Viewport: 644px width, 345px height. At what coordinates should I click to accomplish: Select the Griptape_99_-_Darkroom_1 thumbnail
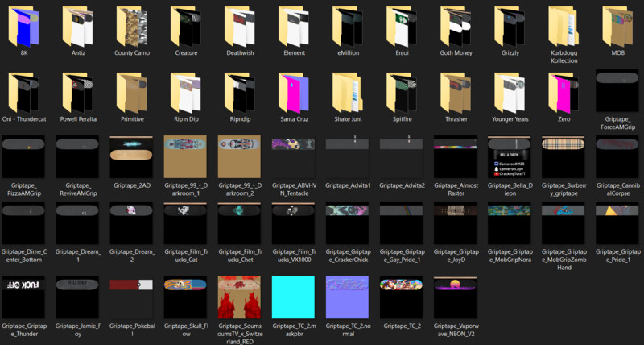pos(185,157)
